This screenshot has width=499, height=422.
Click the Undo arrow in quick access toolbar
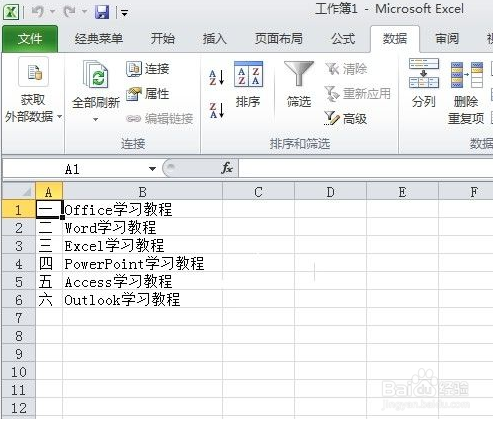click(38, 12)
